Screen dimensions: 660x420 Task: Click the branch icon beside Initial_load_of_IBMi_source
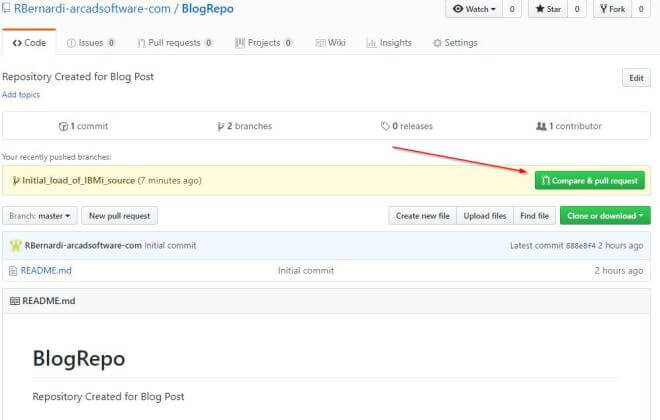tap(16, 181)
